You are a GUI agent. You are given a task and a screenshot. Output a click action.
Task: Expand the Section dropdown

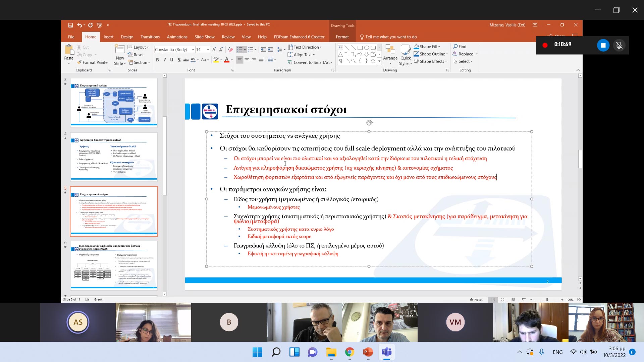(139, 62)
